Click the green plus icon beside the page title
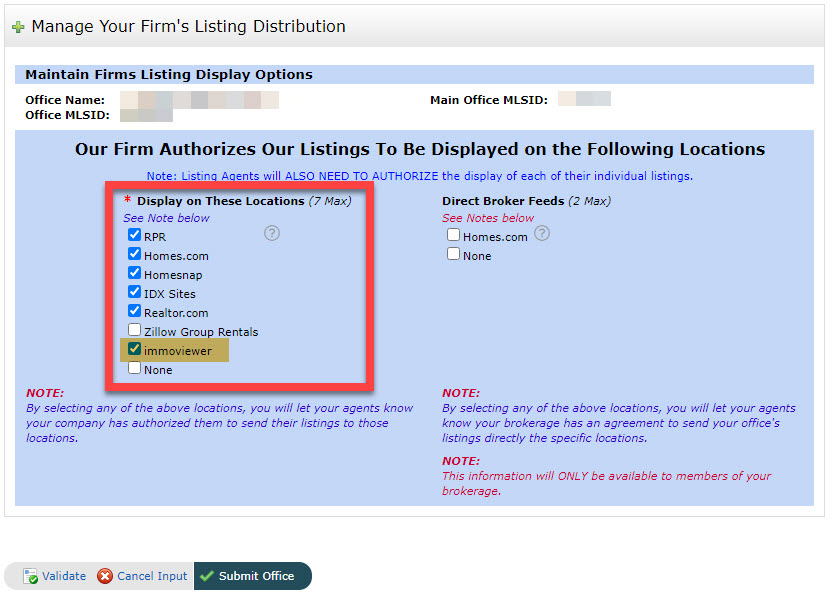This screenshot has width=833, height=596. point(18,28)
